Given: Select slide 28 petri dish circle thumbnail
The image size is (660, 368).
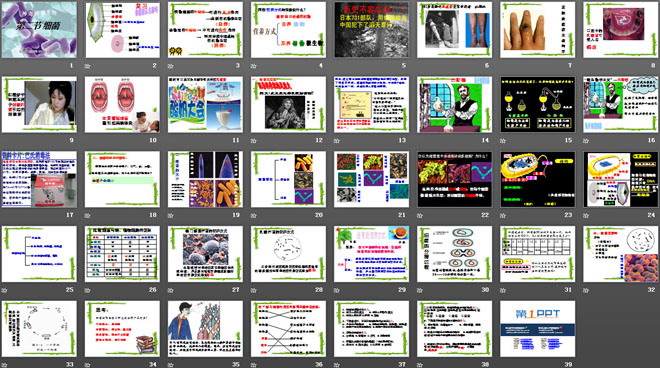Looking at the screenshot, I should tap(288, 254).
